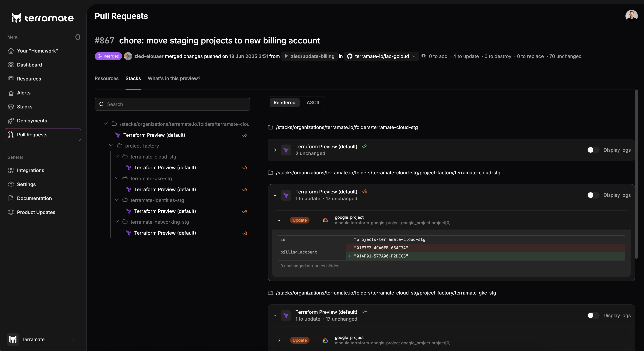This screenshot has width=644, height=351.
Task: Click the '9 unchanged attributes hidden' text
Action: pos(310,266)
